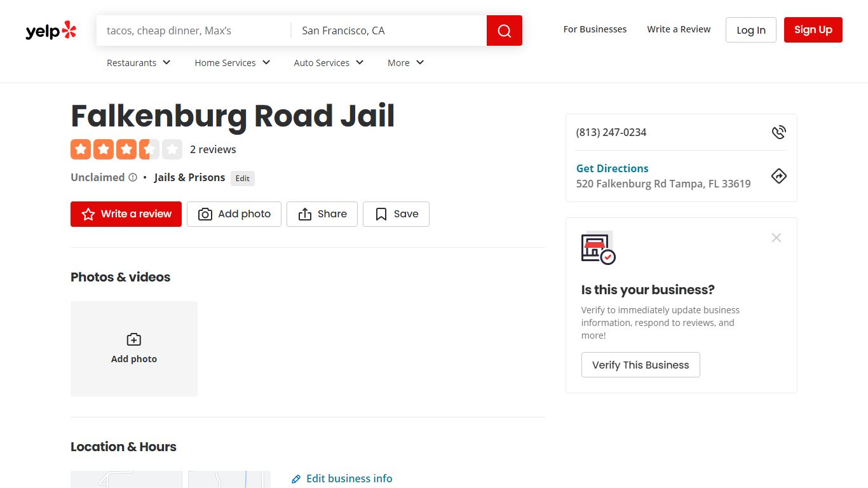Click the Location & Hours heading
The height and width of the screenshot is (488, 868).
pos(123,447)
